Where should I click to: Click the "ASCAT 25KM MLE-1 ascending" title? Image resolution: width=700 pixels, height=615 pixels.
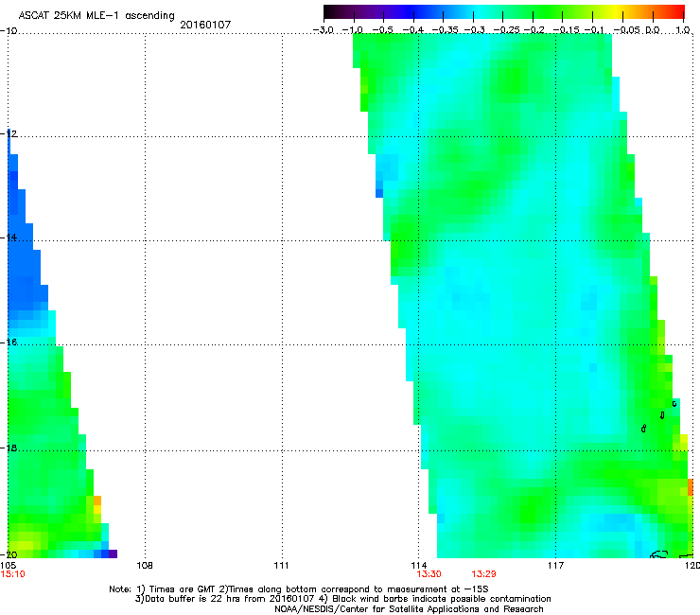point(96,15)
